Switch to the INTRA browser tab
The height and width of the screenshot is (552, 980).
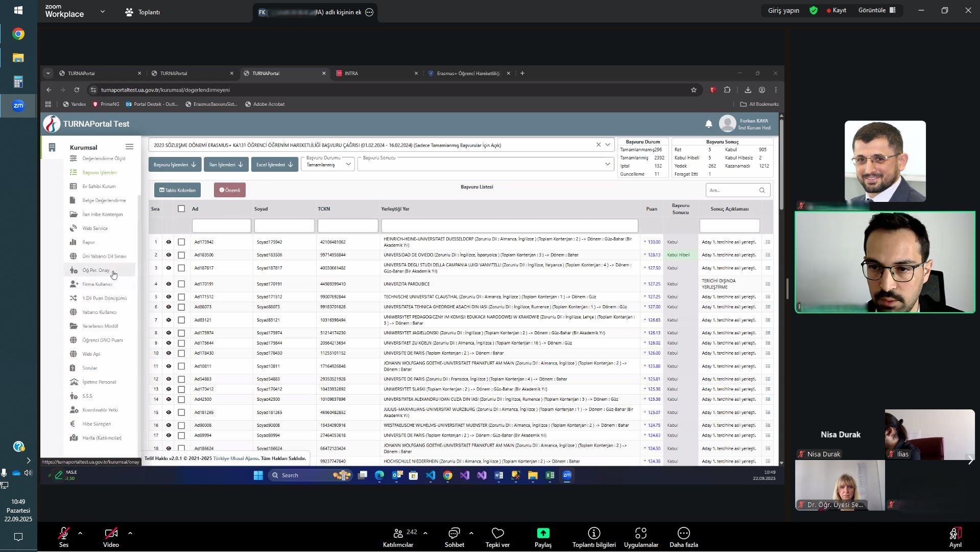(375, 74)
